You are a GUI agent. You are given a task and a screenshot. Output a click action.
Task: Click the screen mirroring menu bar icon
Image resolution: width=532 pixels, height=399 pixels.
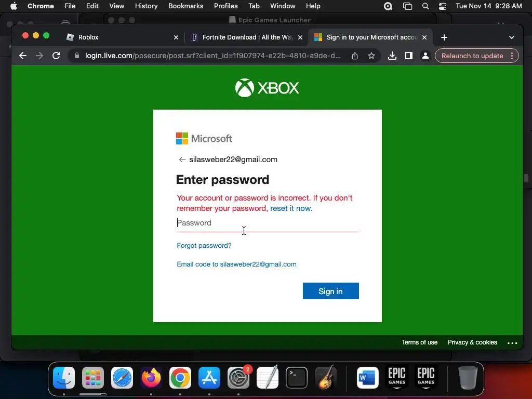click(x=407, y=6)
